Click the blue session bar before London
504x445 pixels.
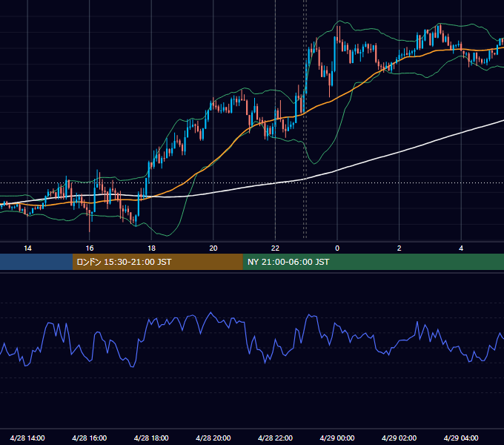click(x=36, y=262)
